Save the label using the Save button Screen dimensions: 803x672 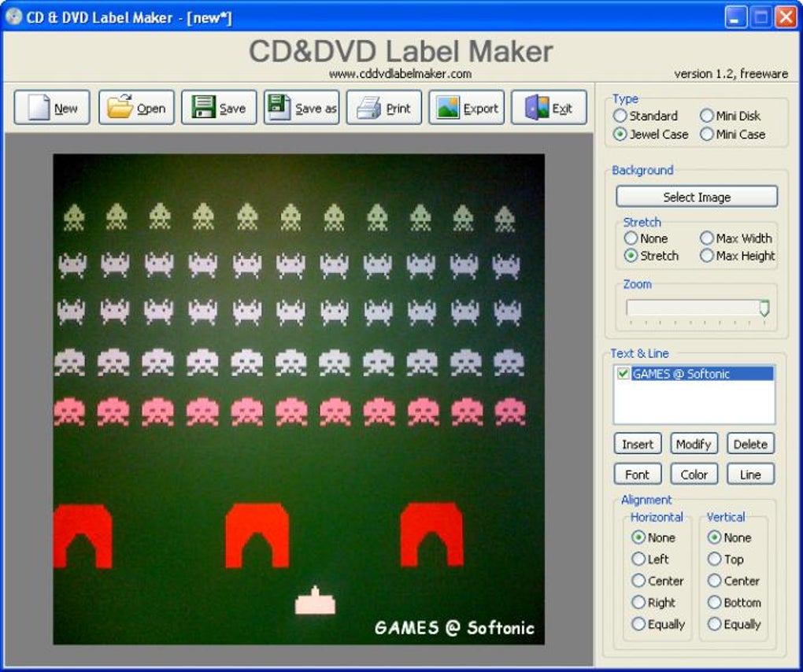point(219,108)
